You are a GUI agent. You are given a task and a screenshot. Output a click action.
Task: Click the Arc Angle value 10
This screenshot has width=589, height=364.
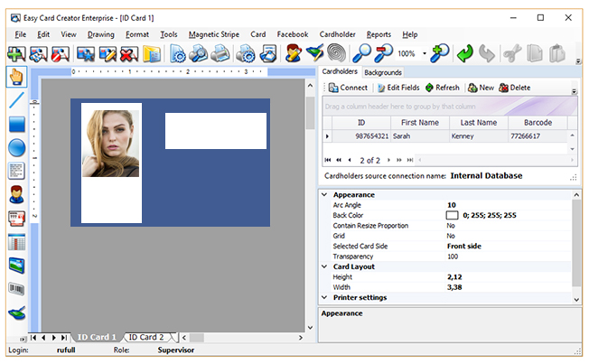point(452,205)
